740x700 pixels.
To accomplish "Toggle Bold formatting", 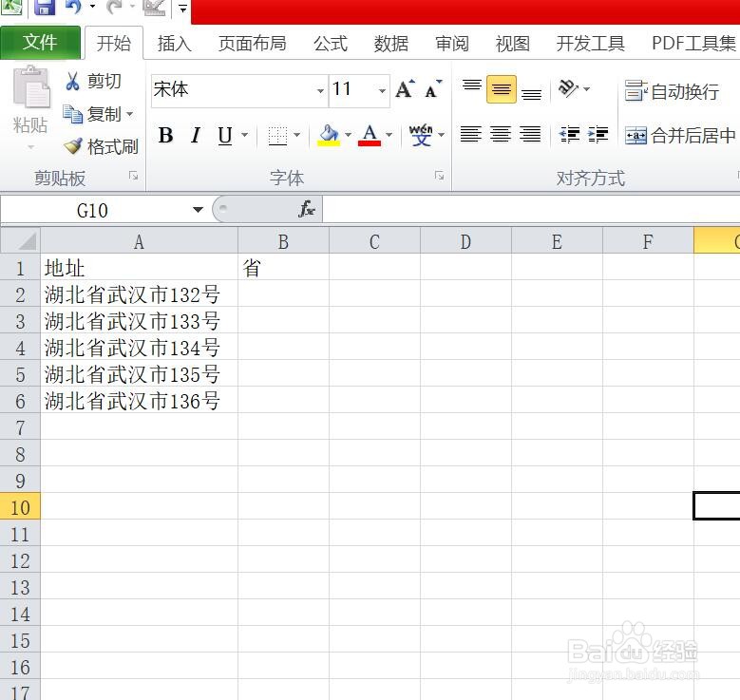I will (x=165, y=136).
